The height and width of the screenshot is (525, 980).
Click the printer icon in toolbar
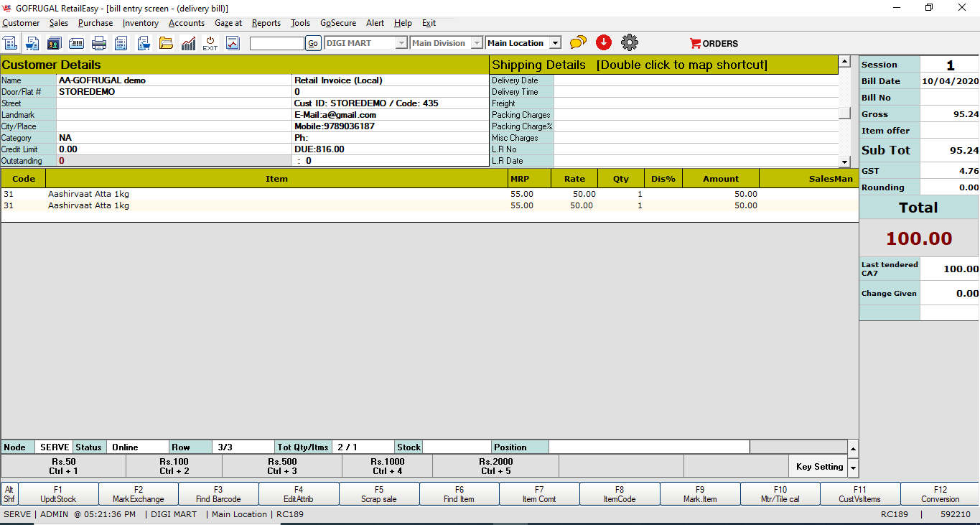pyautogui.click(x=99, y=43)
